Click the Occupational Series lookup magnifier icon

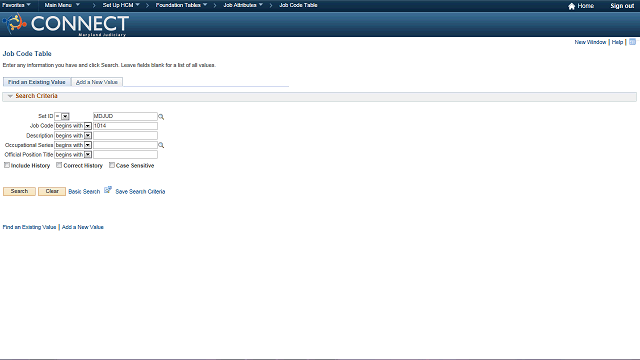coord(161,145)
